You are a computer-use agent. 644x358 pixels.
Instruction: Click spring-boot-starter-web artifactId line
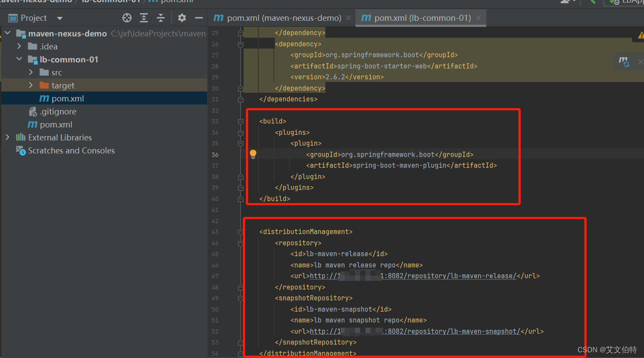[384, 66]
